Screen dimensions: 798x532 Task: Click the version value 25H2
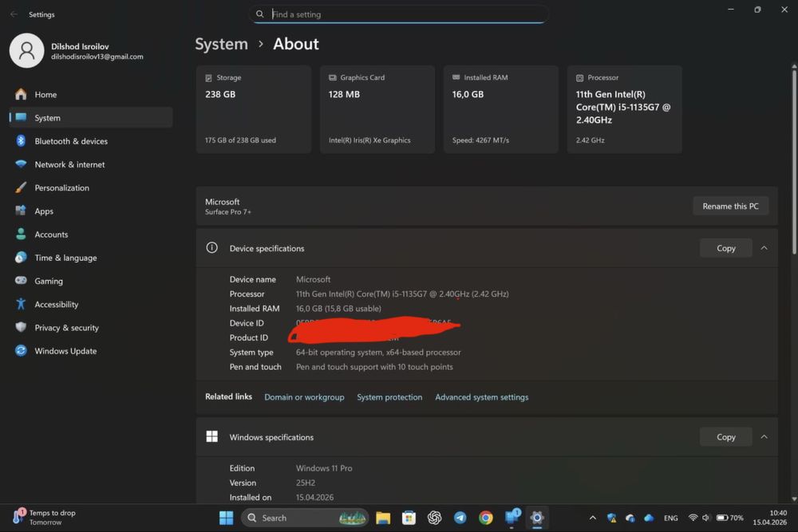pos(306,483)
